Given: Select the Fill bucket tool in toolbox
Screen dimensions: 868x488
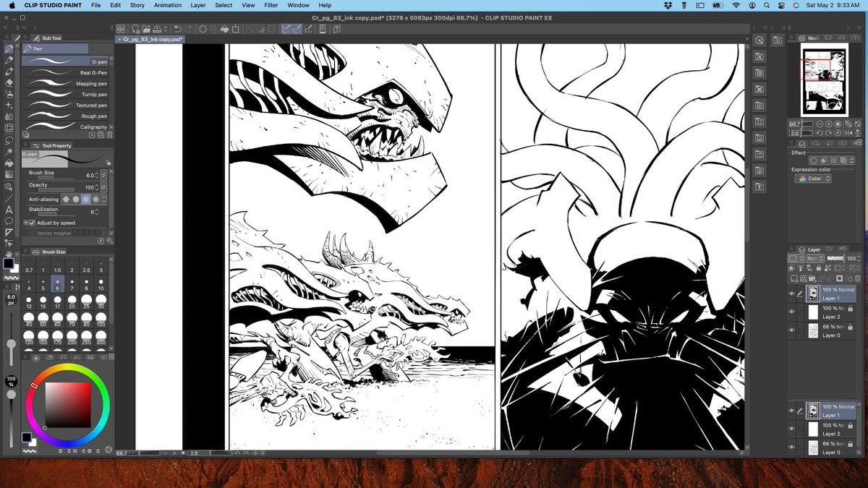Looking at the screenshot, I should (x=9, y=163).
